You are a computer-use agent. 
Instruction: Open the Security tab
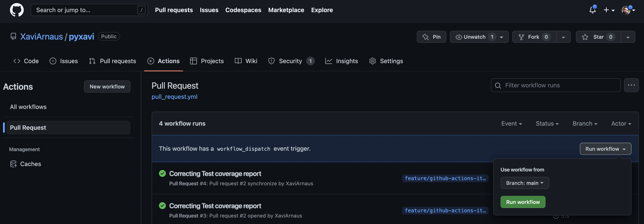[x=290, y=61]
